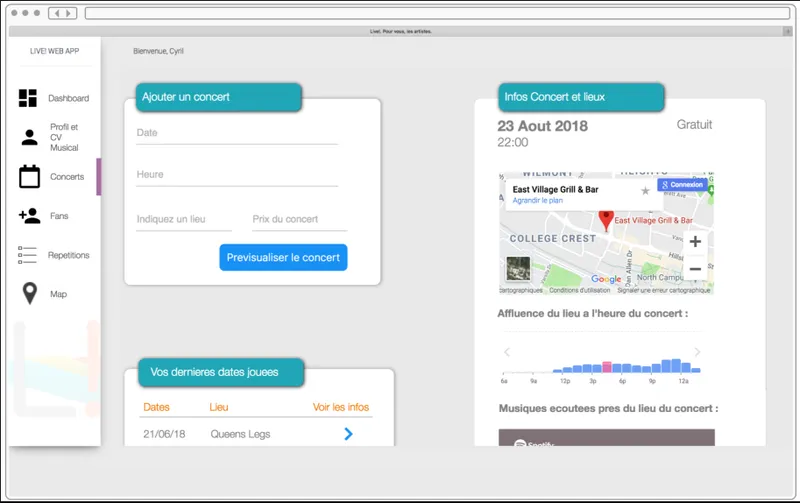Open the Repetitions section
Viewport: 800px width, 503px height.
coord(68,255)
